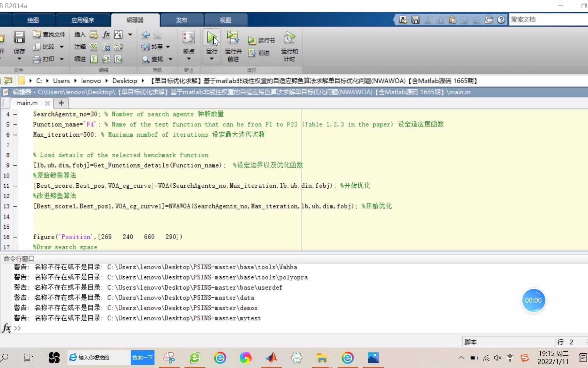588x368 pixels.
Task: Open the Breakpoints (断点) dropdown arrow
Action: [189, 59]
